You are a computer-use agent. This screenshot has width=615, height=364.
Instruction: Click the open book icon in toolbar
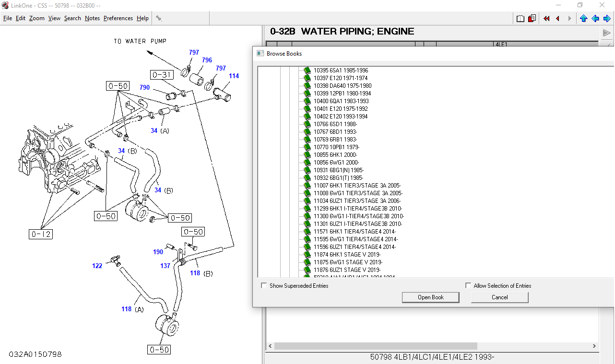pos(520,19)
